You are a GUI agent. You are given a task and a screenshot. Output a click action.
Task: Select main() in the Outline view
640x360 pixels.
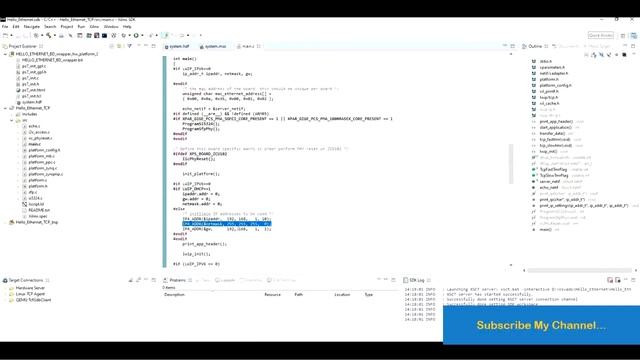[x=545, y=230]
